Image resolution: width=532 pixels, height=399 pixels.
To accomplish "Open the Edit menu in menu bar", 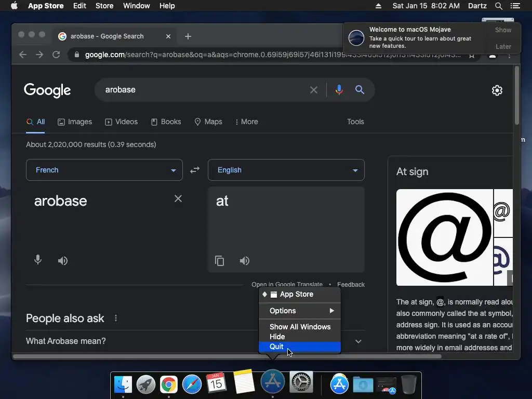I will (79, 6).
